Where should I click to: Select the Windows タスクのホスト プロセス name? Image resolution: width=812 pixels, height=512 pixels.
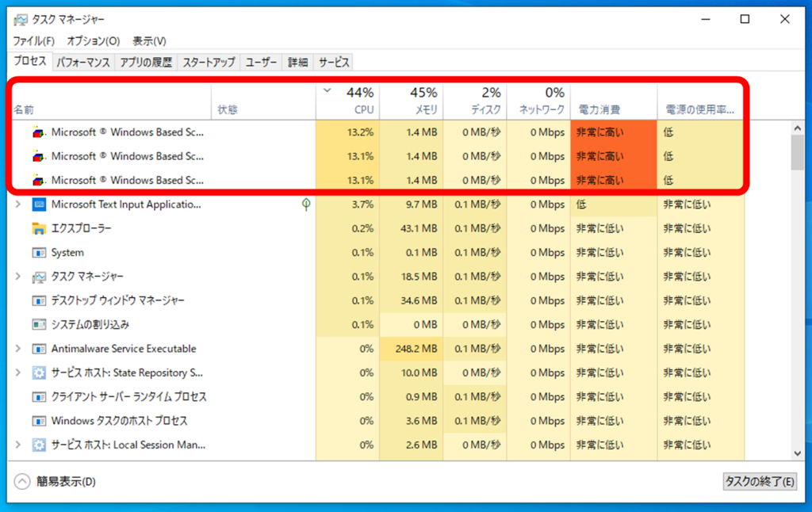click(119, 421)
